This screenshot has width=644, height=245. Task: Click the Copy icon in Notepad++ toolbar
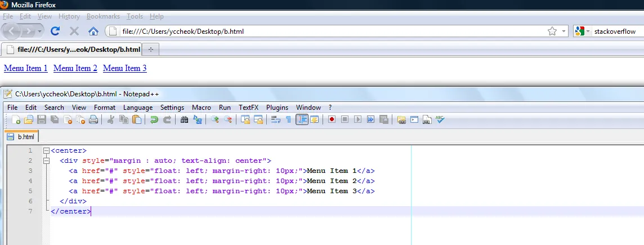tap(124, 119)
